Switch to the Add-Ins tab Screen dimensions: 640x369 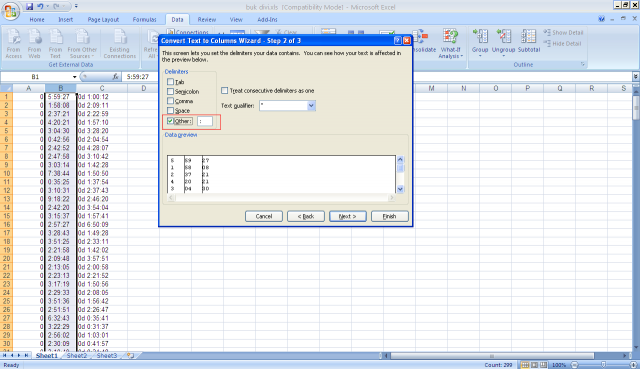tap(267, 19)
